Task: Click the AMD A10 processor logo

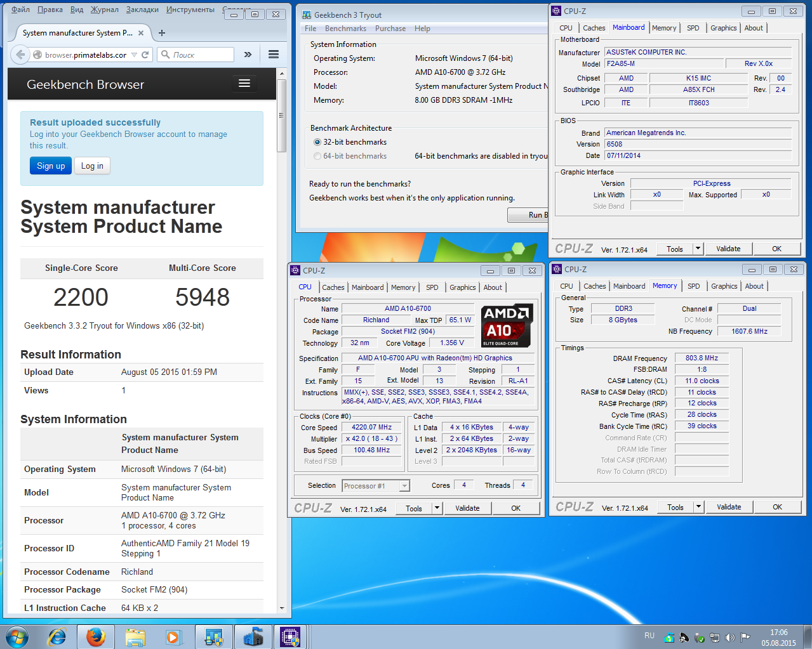Action: pyautogui.click(x=507, y=325)
